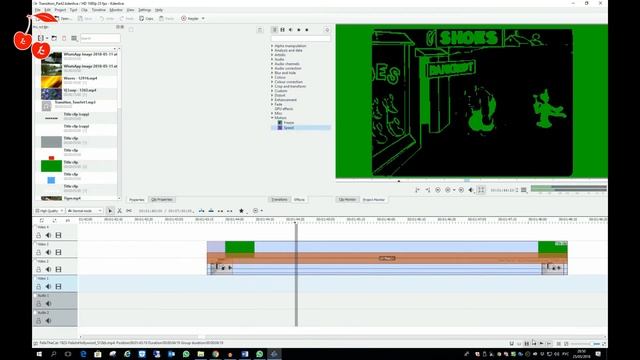Screen dimensions: 640x360
Task: Click the delete clip icon in project bin
Action: (x=64, y=38)
